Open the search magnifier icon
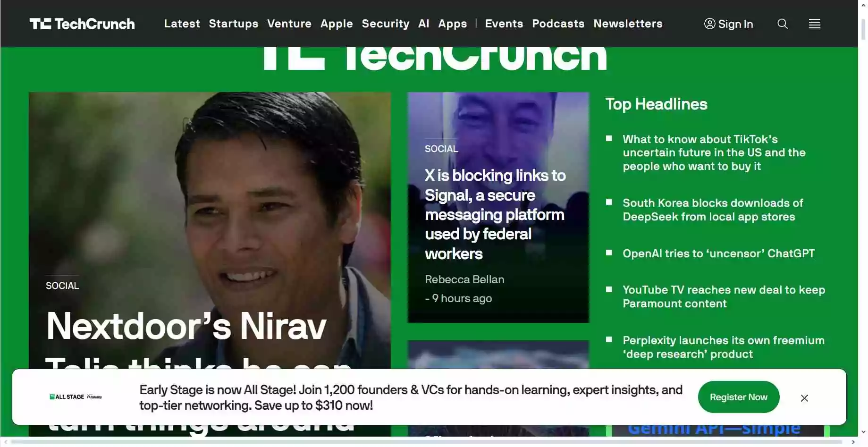This screenshot has width=868, height=447. point(783,24)
